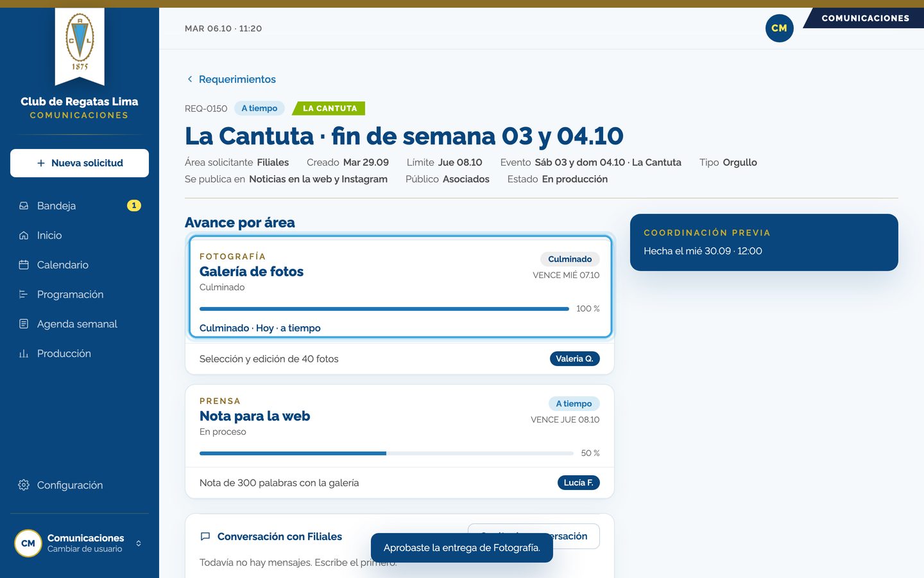This screenshot has height=578, width=924.
Task: Click the Valeria Q. assignee chip
Action: pos(574,358)
